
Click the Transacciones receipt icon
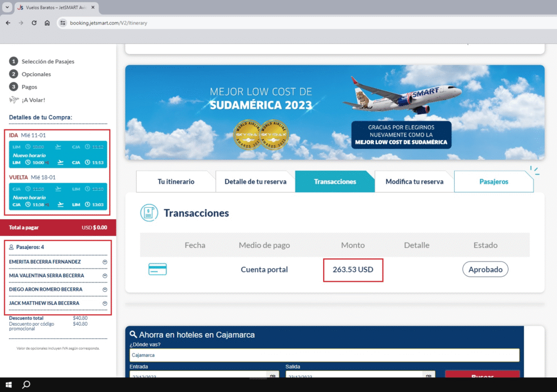[149, 213]
